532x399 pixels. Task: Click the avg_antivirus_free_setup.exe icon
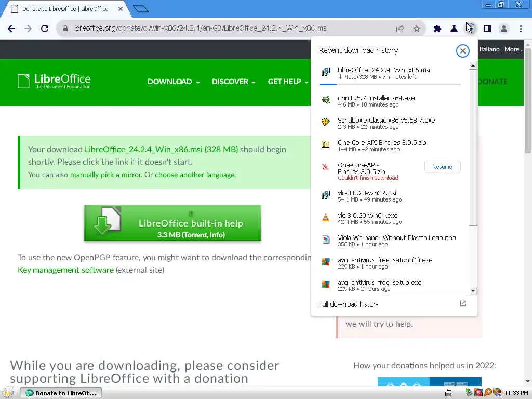click(325, 284)
